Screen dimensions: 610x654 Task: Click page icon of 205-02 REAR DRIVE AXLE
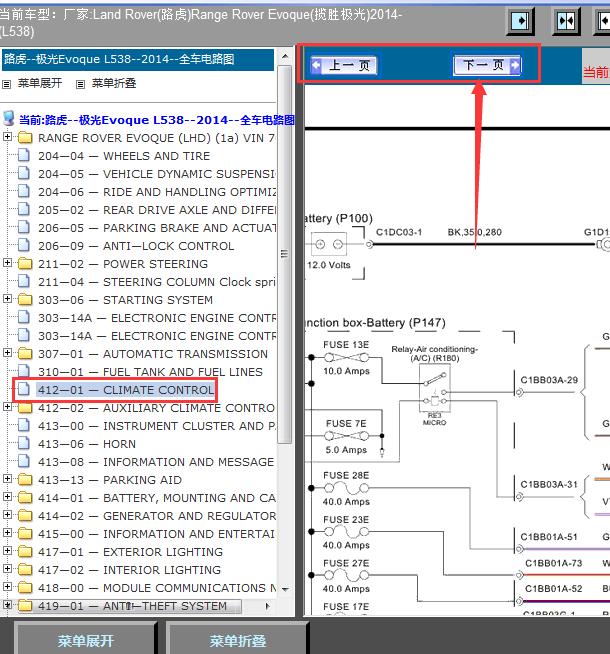(24, 209)
